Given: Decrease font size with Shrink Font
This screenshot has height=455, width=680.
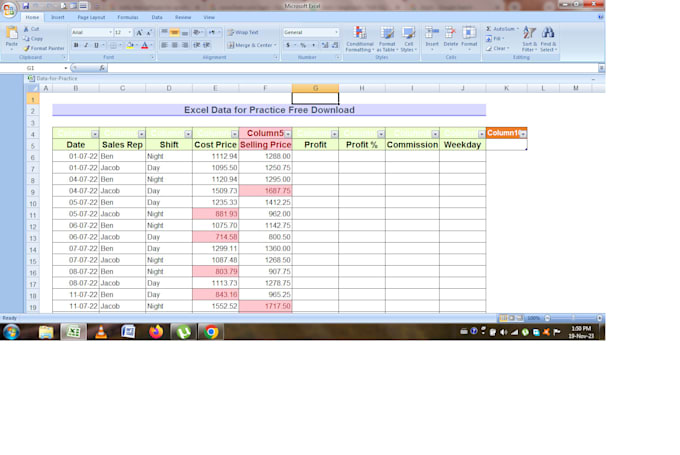Looking at the screenshot, I should (x=149, y=33).
